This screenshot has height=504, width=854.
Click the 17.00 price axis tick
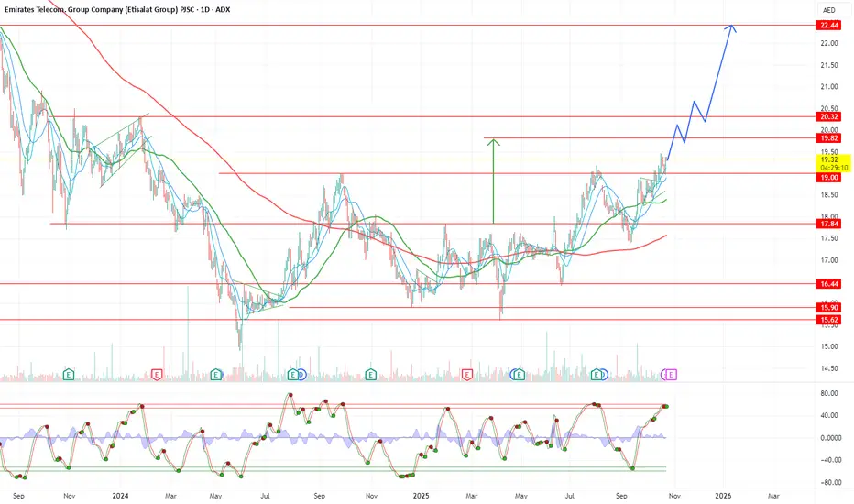829,260
